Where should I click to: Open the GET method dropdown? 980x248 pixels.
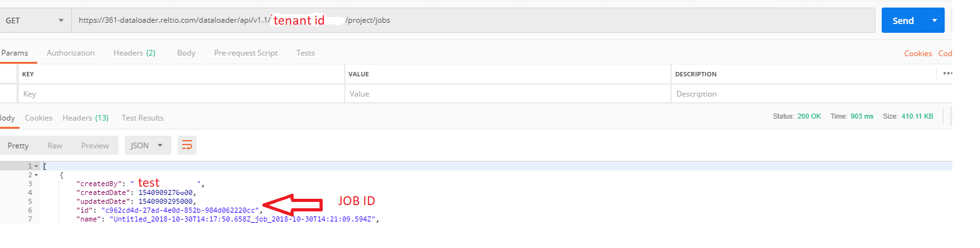(35, 20)
